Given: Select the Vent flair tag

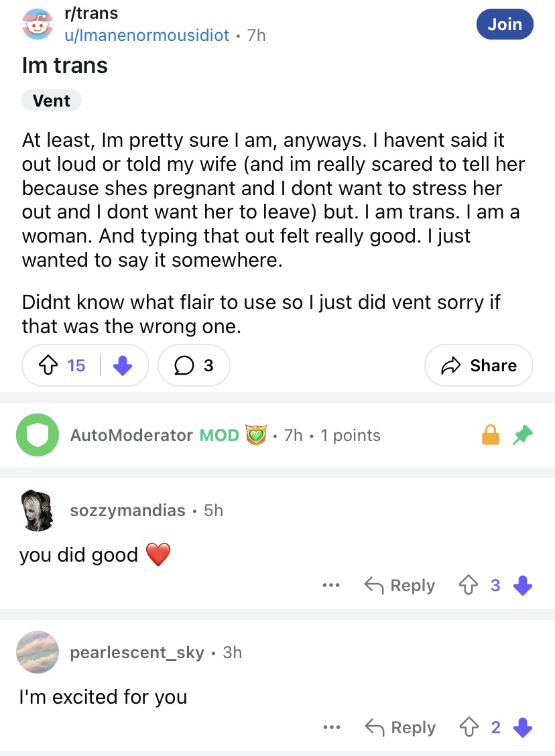Looking at the screenshot, I should coord(52,101).
